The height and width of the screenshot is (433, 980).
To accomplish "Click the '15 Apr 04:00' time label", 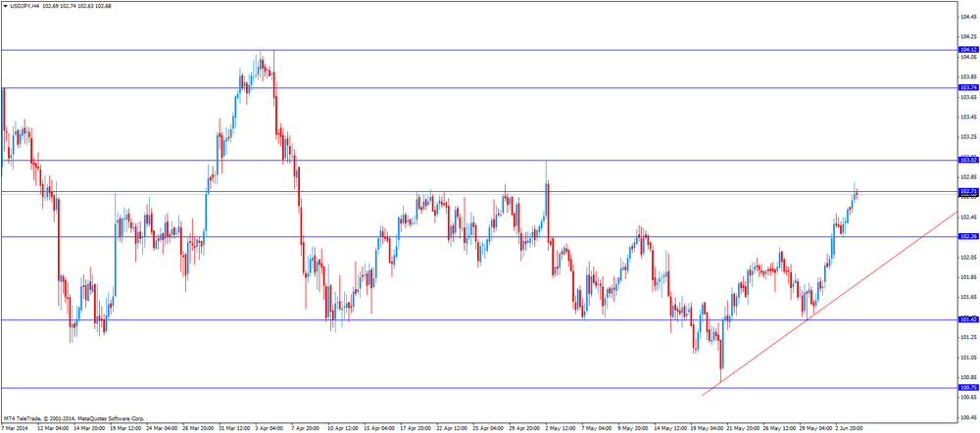I will point(380,429).
